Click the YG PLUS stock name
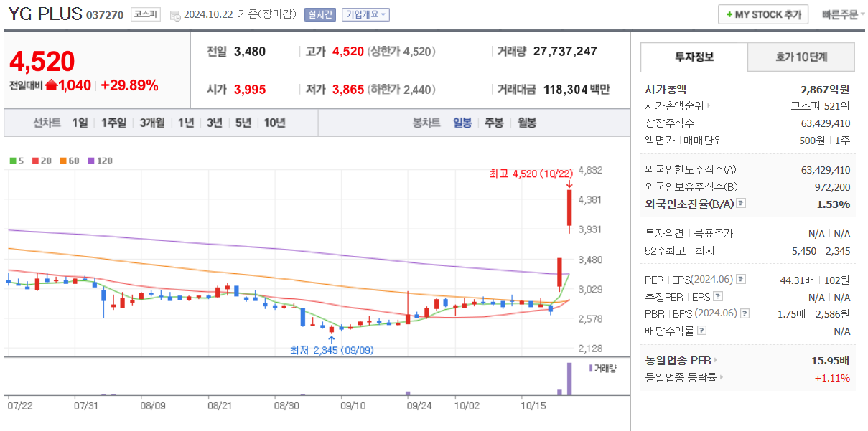Image resolution: width=868 pixels, height=431 pixels. click(45, 14)
